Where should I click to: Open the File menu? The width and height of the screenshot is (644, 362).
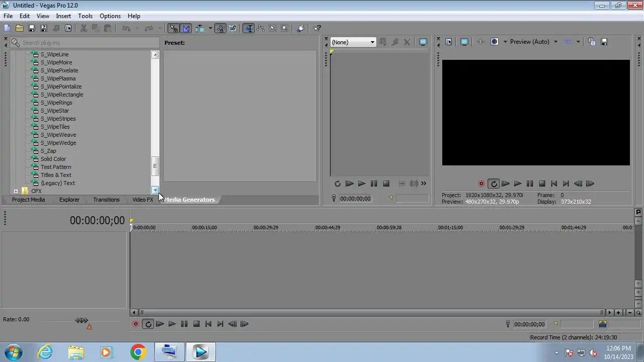click(x=8, y=16)
